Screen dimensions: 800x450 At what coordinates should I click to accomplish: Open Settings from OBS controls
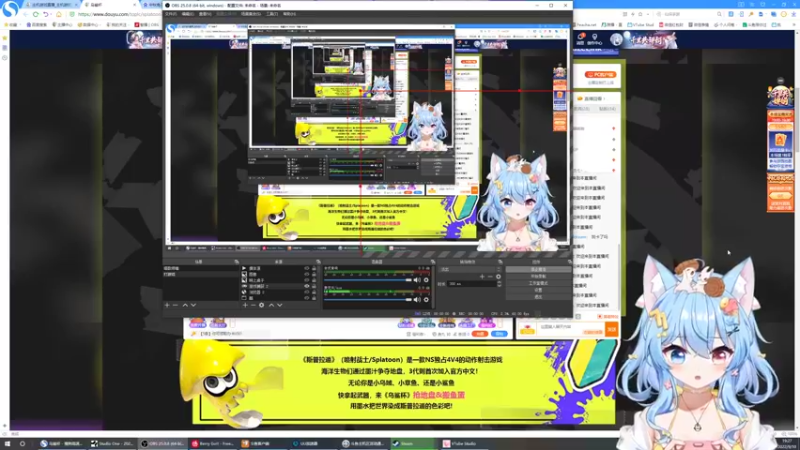(538, 290)
